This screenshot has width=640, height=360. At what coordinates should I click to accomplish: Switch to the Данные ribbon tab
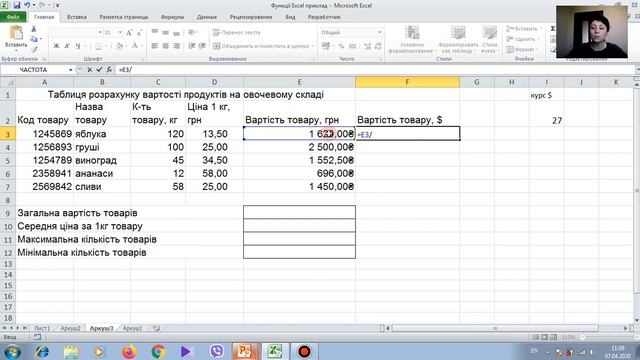pyautogui.click(x=207, y=17)
